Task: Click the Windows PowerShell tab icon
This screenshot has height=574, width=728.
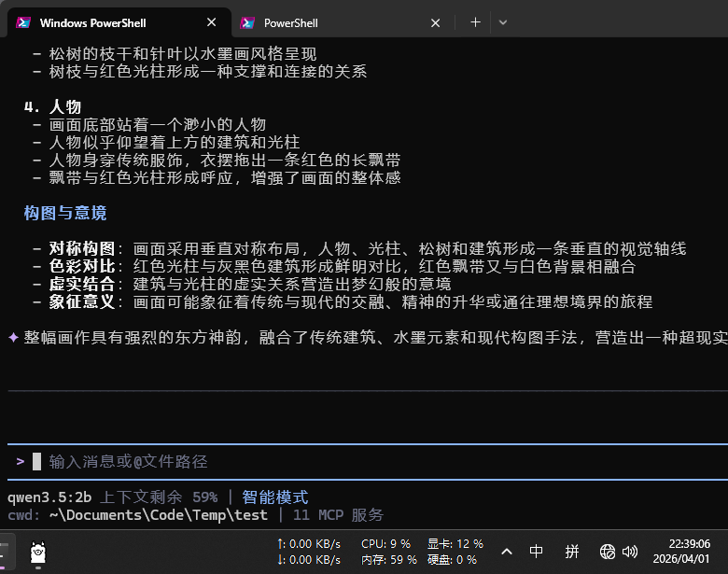Action: pyautogui.click(x=23, y=22)
